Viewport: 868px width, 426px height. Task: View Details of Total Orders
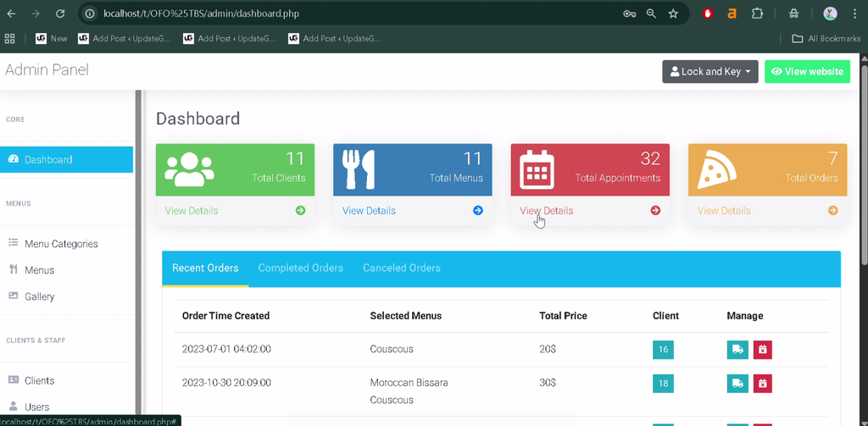[x=724, y=211]
